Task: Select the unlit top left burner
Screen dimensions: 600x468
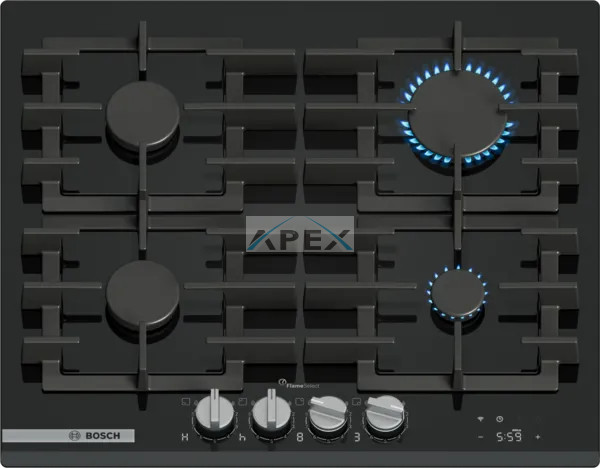Action: point(143,113)
